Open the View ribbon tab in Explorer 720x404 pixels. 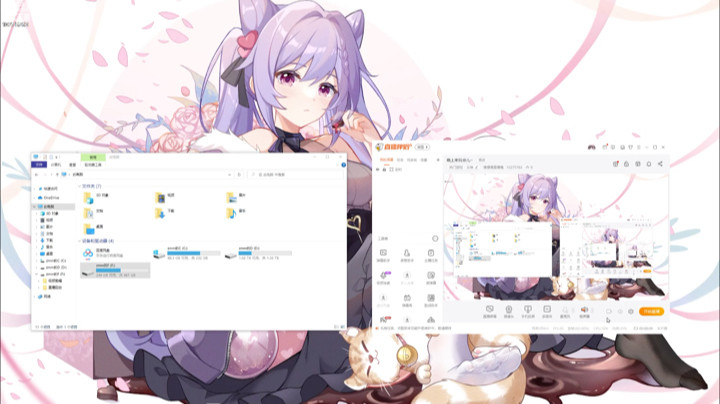click(73, 164)
